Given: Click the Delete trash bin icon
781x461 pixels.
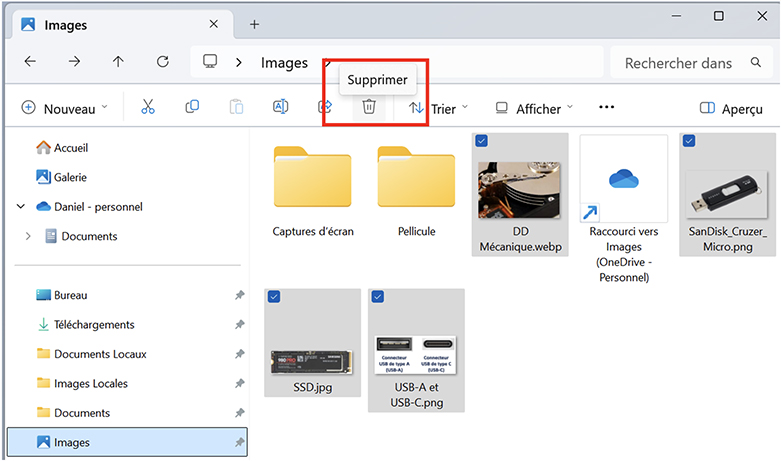Looking at the screenshot, I should coord(369,108).
